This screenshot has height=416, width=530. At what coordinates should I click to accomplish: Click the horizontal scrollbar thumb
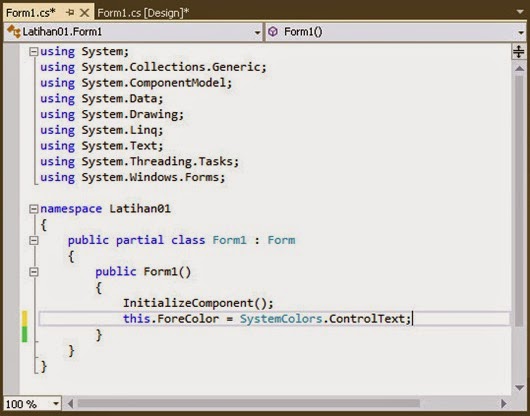pyautogui.click(x=249, y=403)
